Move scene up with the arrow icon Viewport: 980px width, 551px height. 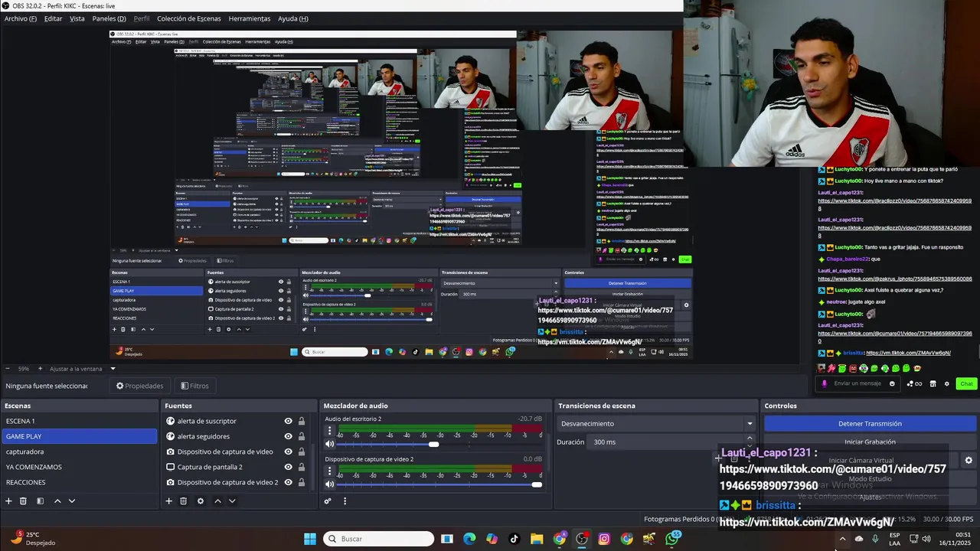click(57, 501)
